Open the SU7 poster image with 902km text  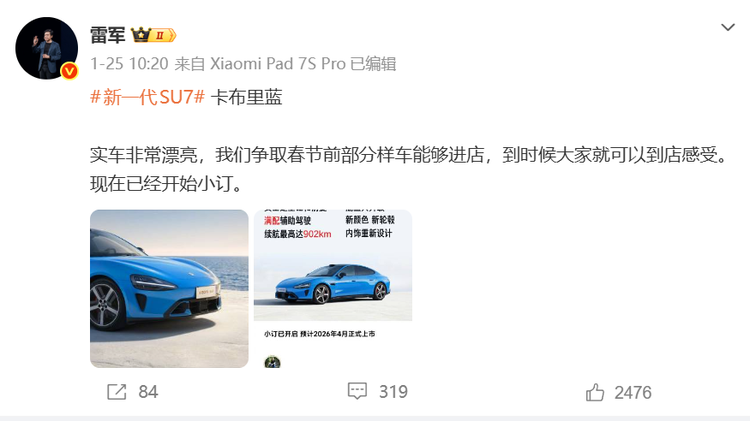point(333,288)
